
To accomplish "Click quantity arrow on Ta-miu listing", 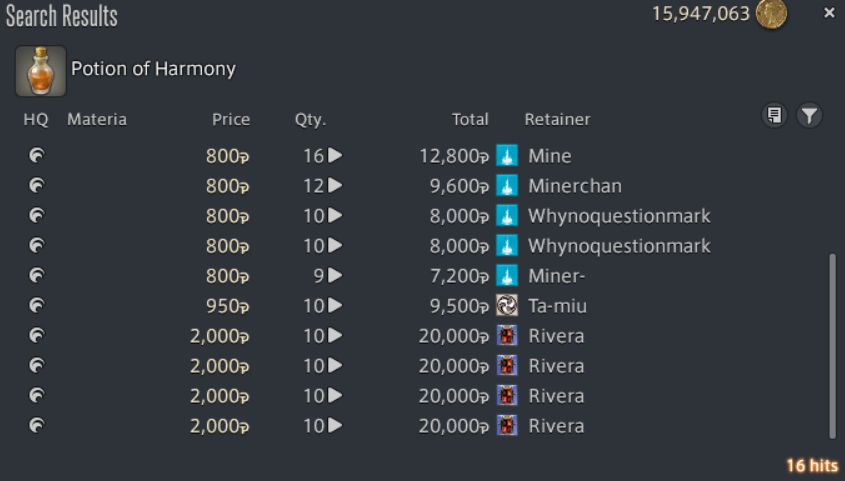I will click(x=335, y=305).
